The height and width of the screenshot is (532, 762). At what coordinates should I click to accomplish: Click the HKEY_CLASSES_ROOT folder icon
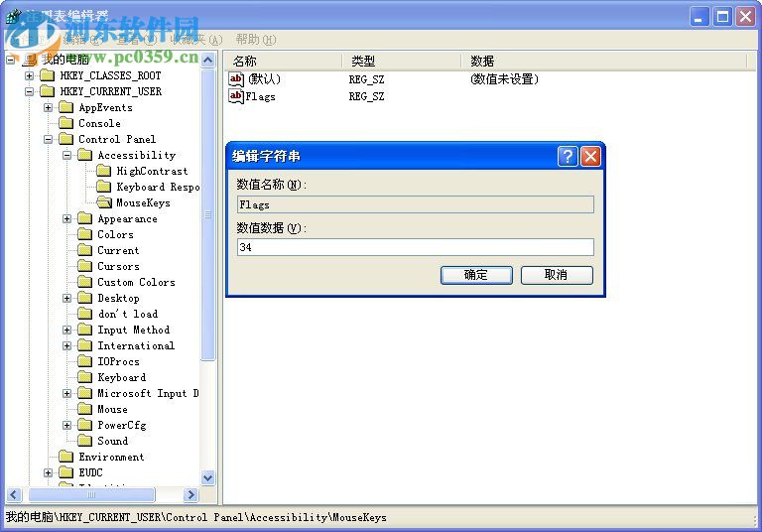click(x=48, y=75)
